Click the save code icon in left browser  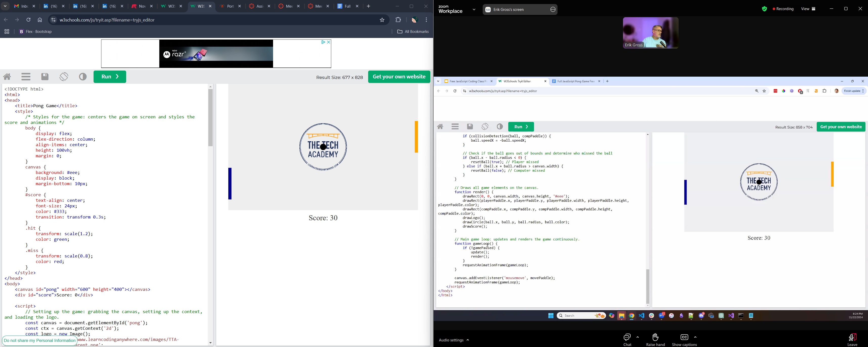click(45, 77)
